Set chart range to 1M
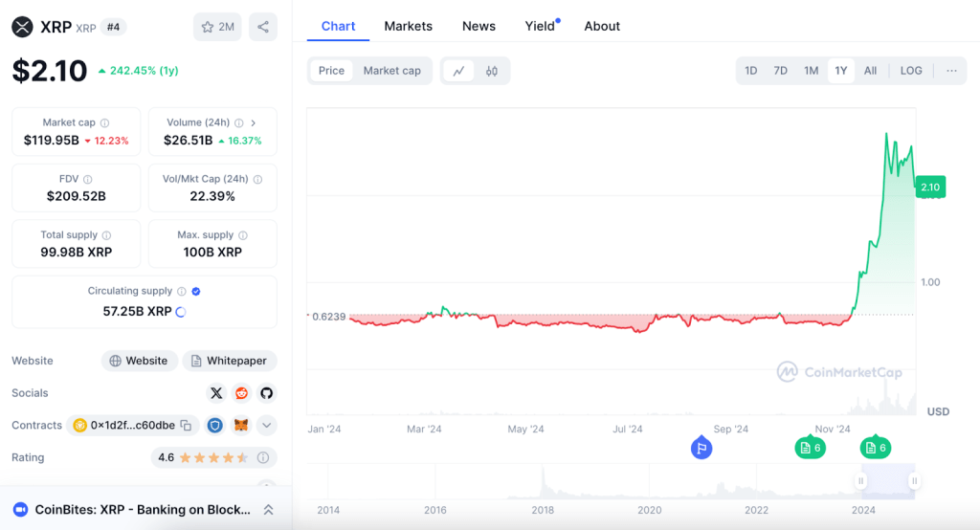This screenshot has width=980, height=530. 811,71
